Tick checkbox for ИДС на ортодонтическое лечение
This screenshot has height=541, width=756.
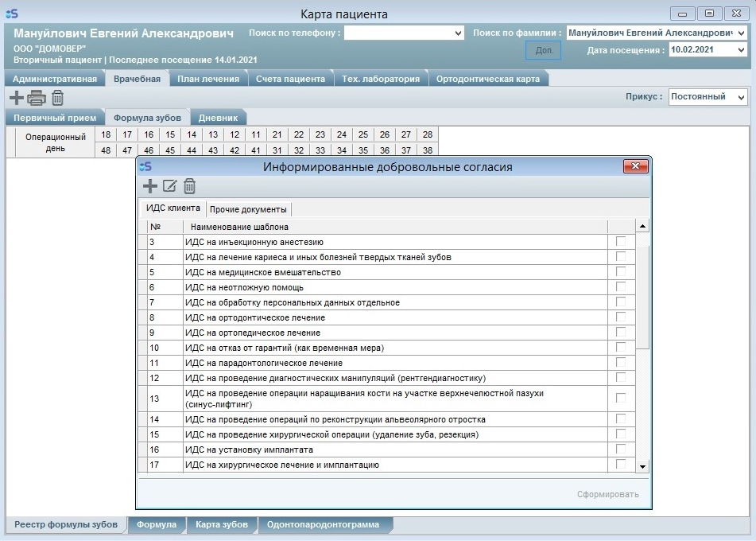tap(620, 317)
